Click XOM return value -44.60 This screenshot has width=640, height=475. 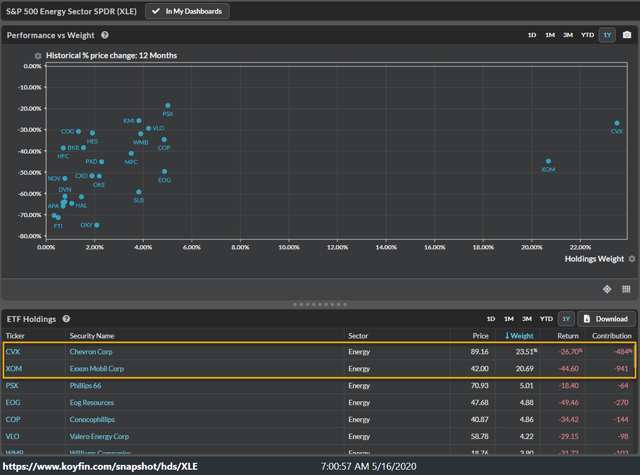tap(569, 369)
